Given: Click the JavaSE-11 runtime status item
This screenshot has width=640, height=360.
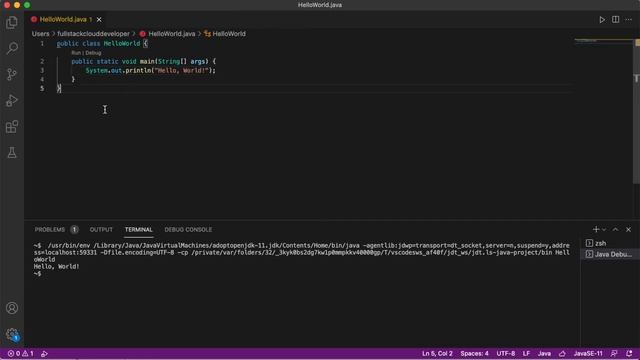Looking at the screenshot, I should pyautogui.click(x=588, y=353).
